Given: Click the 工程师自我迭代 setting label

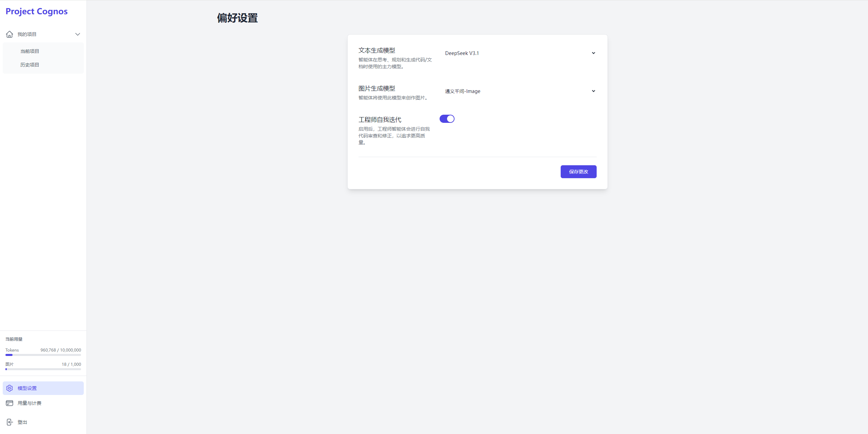Looking at the screenshot, I should tap(380, 120).
